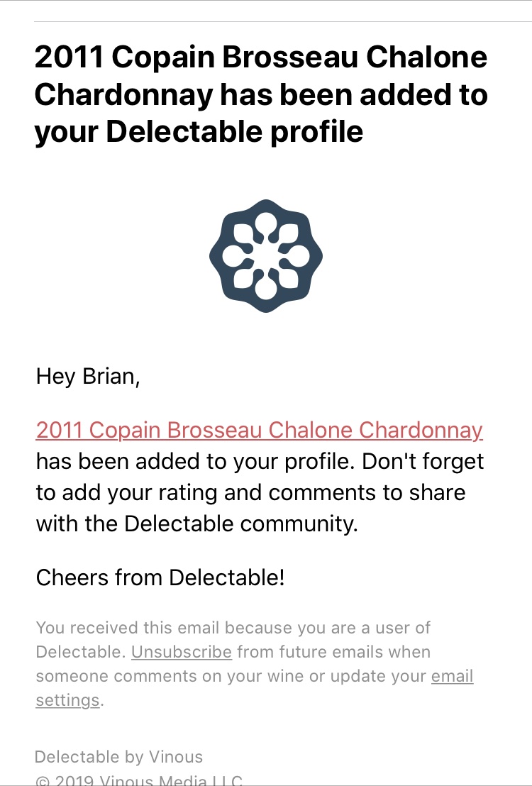Click the horizontal divider line above the heading
The width and height of the screenshot is (532, 786).
coord(283,21)
